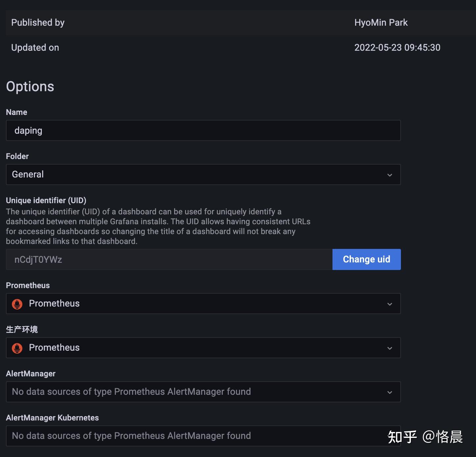Click the chevron on the AlertManager selector
This screenshot has width=476, height=457.
coord(390,392)
